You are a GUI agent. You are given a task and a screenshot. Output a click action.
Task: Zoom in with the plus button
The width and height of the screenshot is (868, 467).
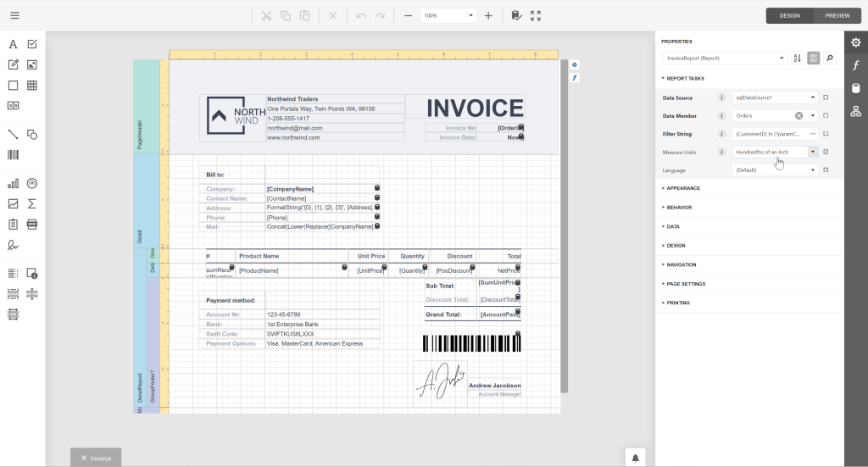tap(488, 15)
